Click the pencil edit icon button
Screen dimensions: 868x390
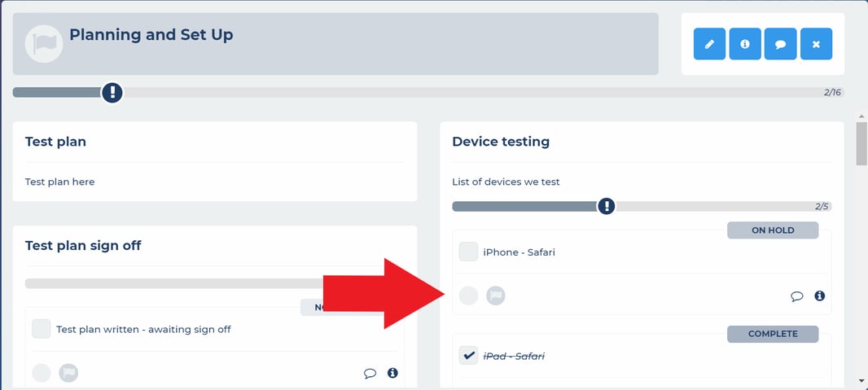[709, 44]
